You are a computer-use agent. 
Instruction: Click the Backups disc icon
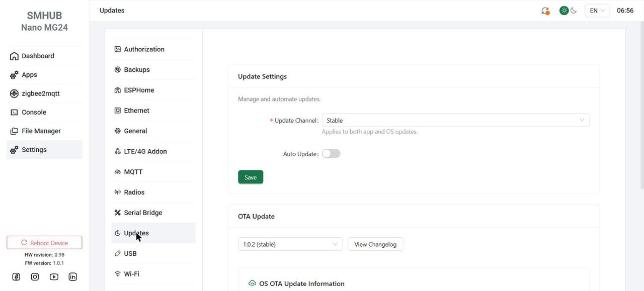pyautogui.click(x=118, y=70)
